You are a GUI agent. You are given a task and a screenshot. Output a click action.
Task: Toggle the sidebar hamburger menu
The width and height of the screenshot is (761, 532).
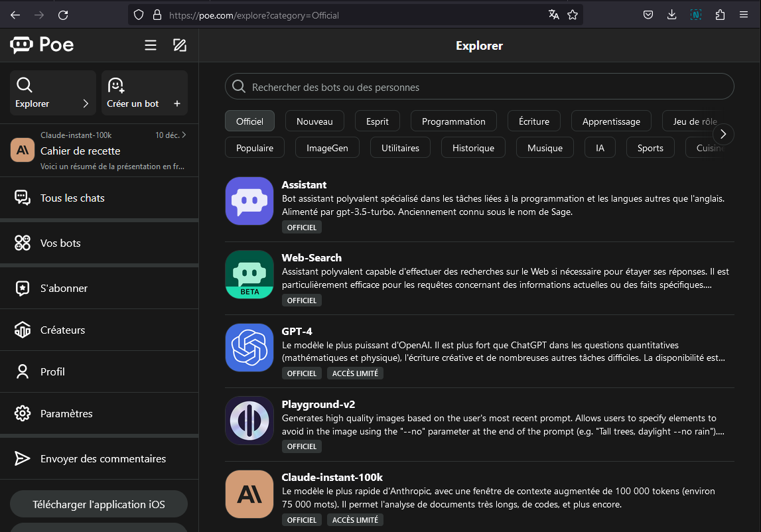pos(151,45)
